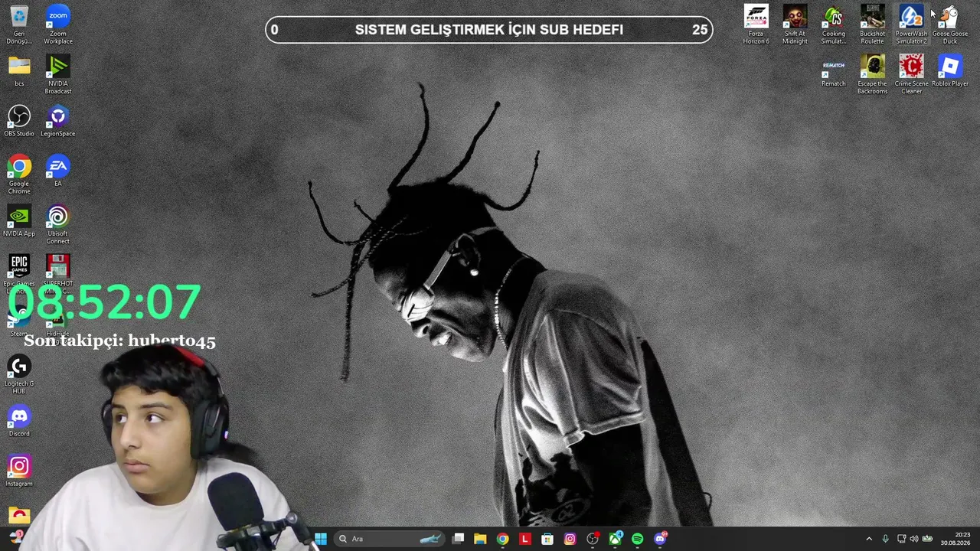Screen dimensions: 980x551
Task: Click the EA app desktop icon
Action: click(57, 171)
